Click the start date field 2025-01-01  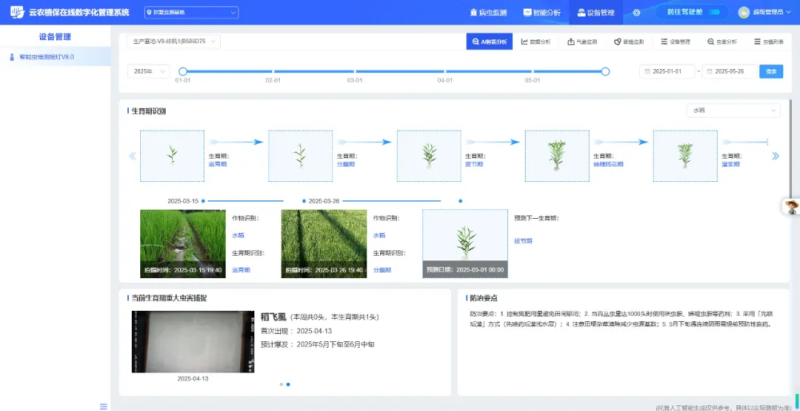(668, 71)
